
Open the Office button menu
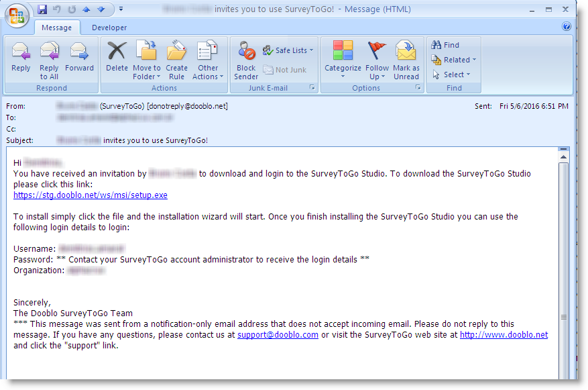pyautogui.click(x=17, y=15)
